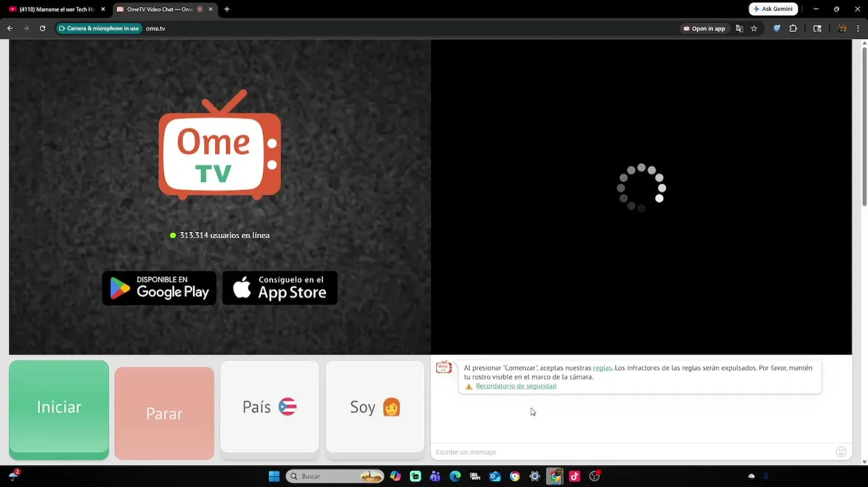The height and width of the screenshot is (487, 868).
Task: Open the emoji picker in chat
Action: coord(841,452)
